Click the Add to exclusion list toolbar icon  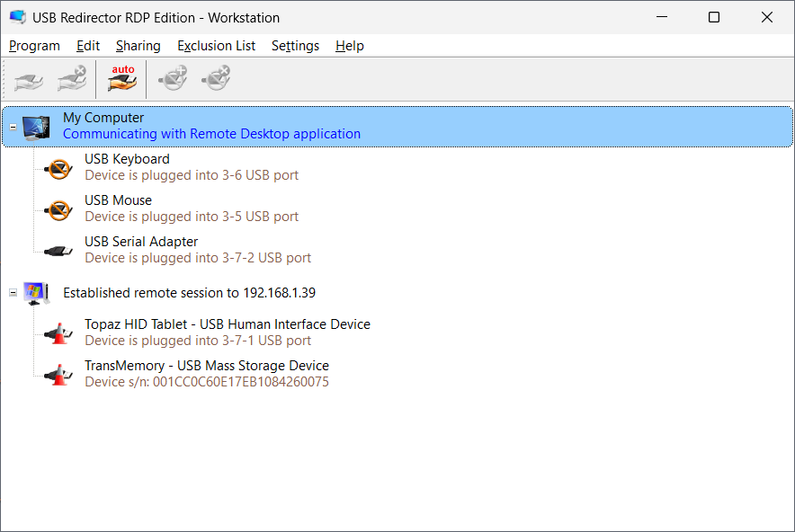[x=173, y=80]
